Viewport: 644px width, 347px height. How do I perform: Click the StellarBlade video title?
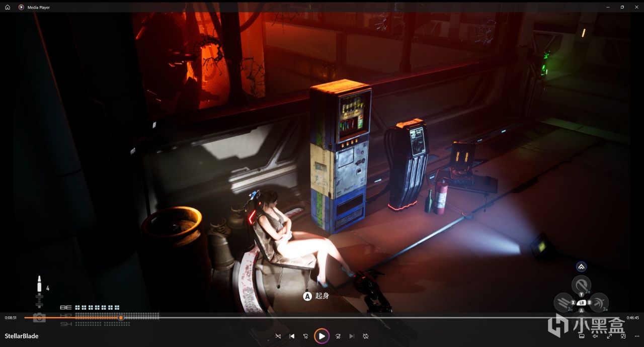tap(22, 336)
